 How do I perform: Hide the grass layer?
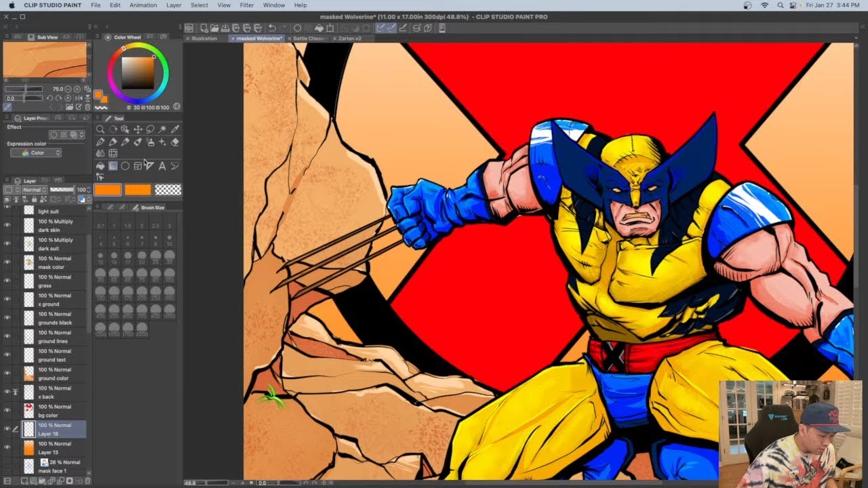7,281
